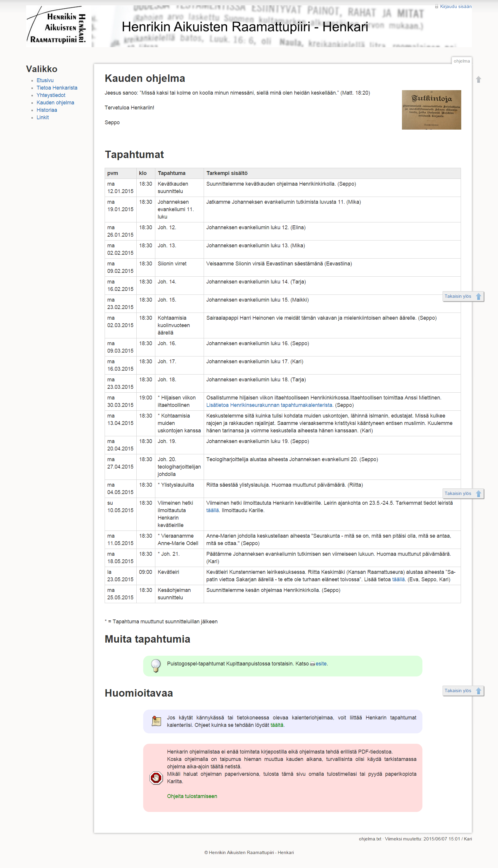Click the 'Tarkempi sisältö' column header
498x868 pixels.
[x=332, y=173]
